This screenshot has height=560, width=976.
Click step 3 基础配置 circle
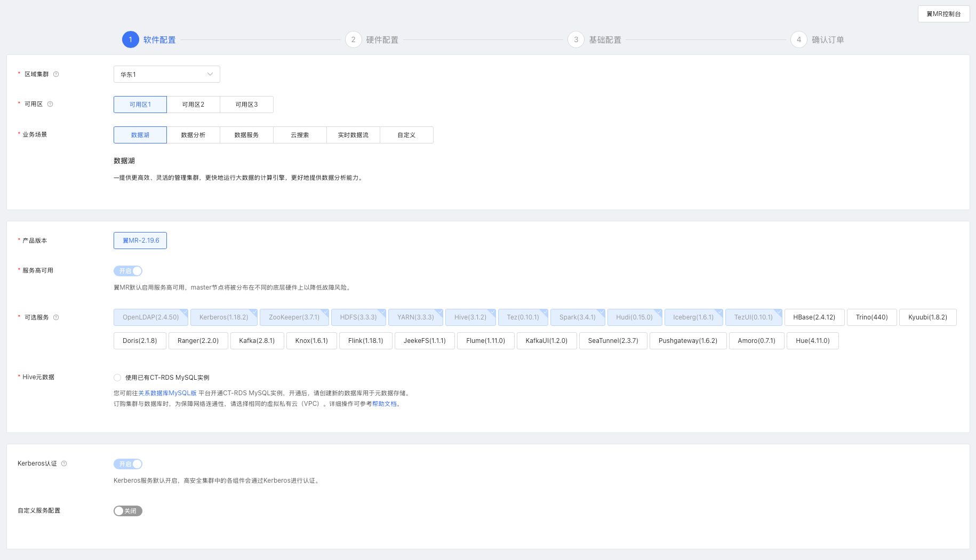pos(576,39)
